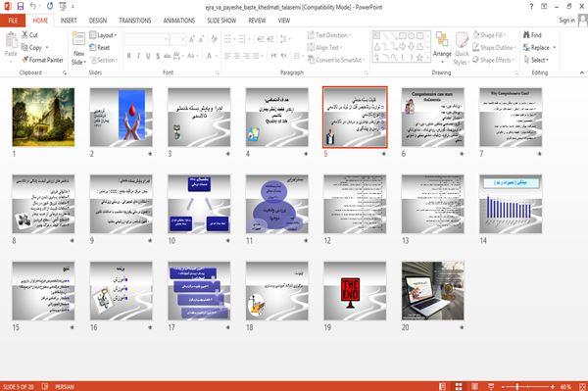This screenshot has height=391, width=588.
Task: Click the Undo arrow in the title bar
Action: [33, 6]
